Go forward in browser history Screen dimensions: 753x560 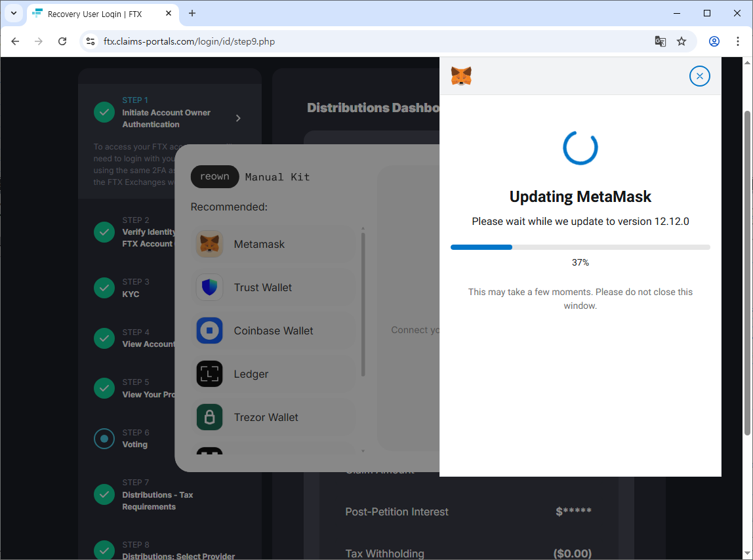pyautogui.click(x=39, y=41)
